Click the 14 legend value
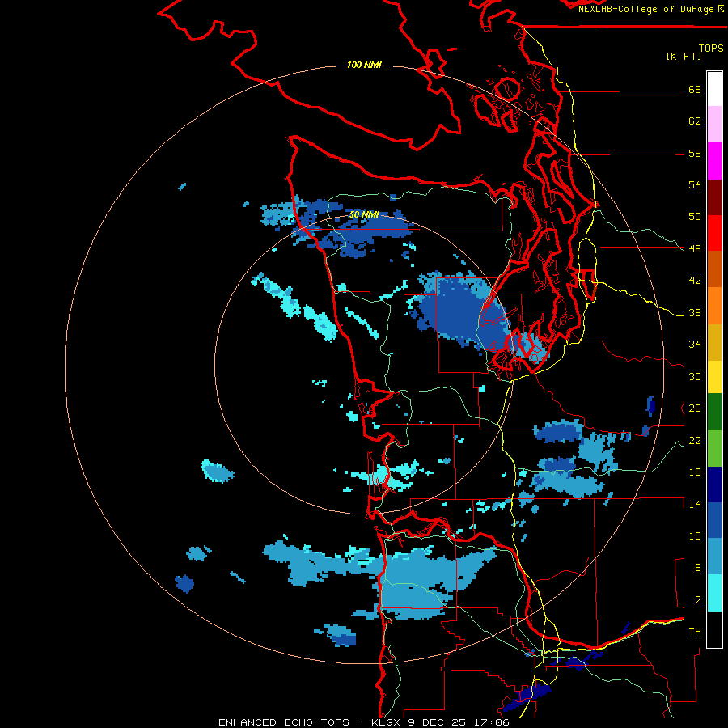The height and width of the screenshot is (728, 728). pos(695,504)
